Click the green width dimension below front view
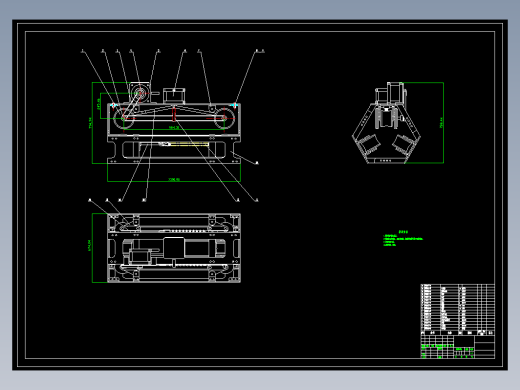520x390 pixels. pyautogui.click(x=174, y=180)
